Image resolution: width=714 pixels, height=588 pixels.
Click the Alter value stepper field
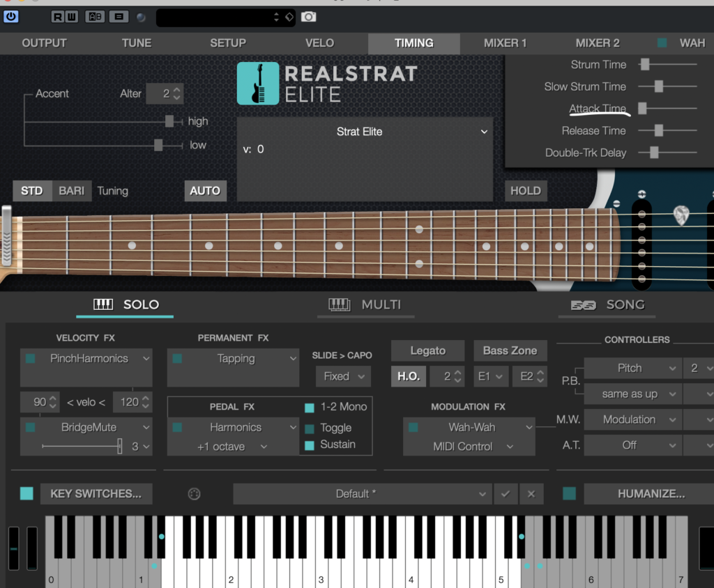[x=172, y=93]
